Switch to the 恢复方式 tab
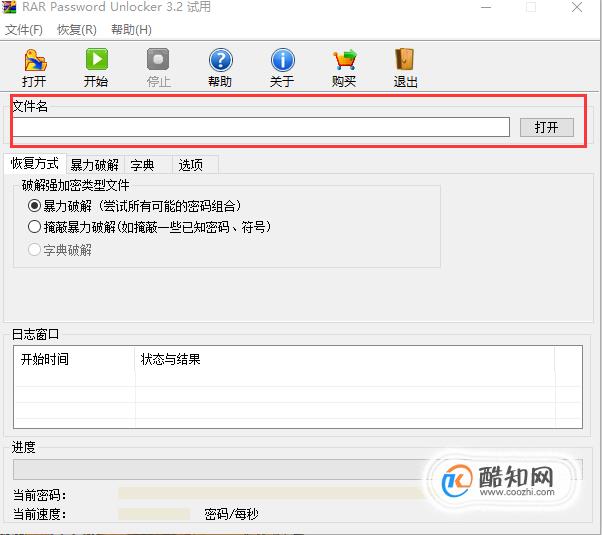 [35, 164]
